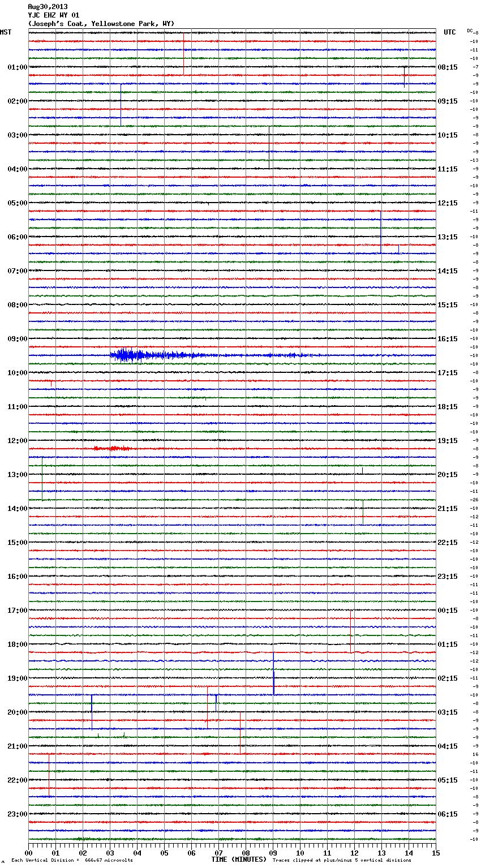The width and height of the screenshot is (481, 868).
Task: Click the 11:15 UTC time label
Action: pyautogui.click(x=448, y=169)
